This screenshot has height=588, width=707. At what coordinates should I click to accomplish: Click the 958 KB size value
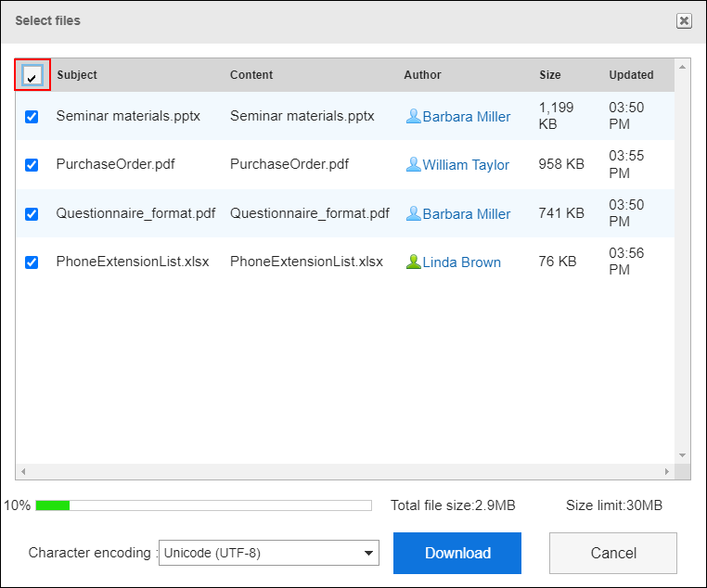(x=561, y=164)
